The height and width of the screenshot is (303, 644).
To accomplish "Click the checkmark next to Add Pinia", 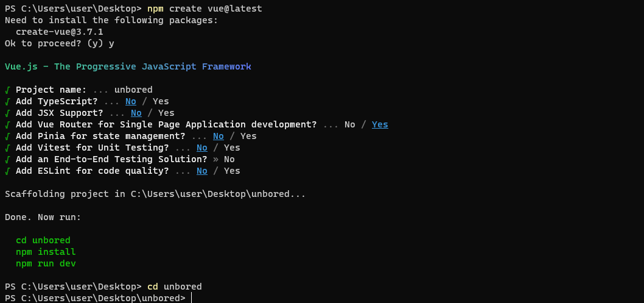I will click(7, 136).
